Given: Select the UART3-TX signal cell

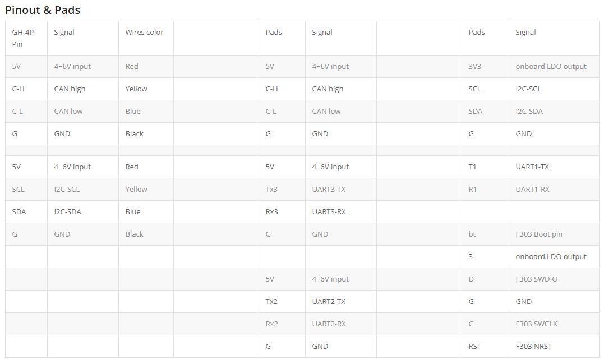Looking at the screenshot, I should 340,189.
